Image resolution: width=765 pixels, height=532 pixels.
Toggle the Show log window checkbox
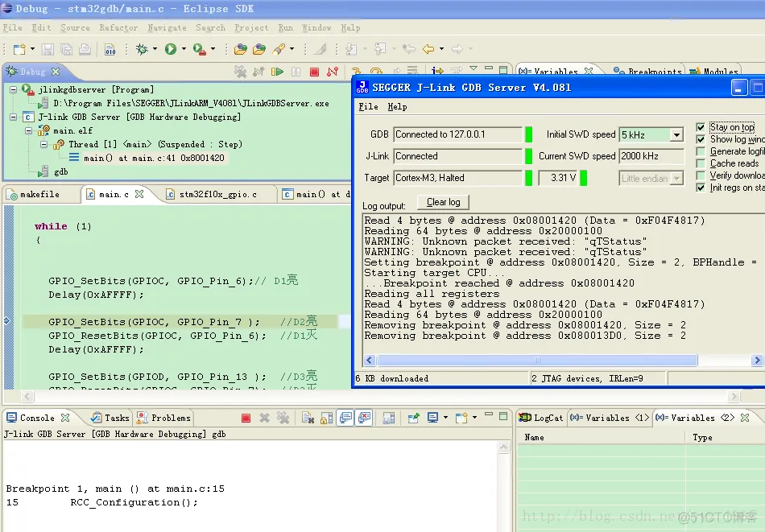click(x=701, y=139)
